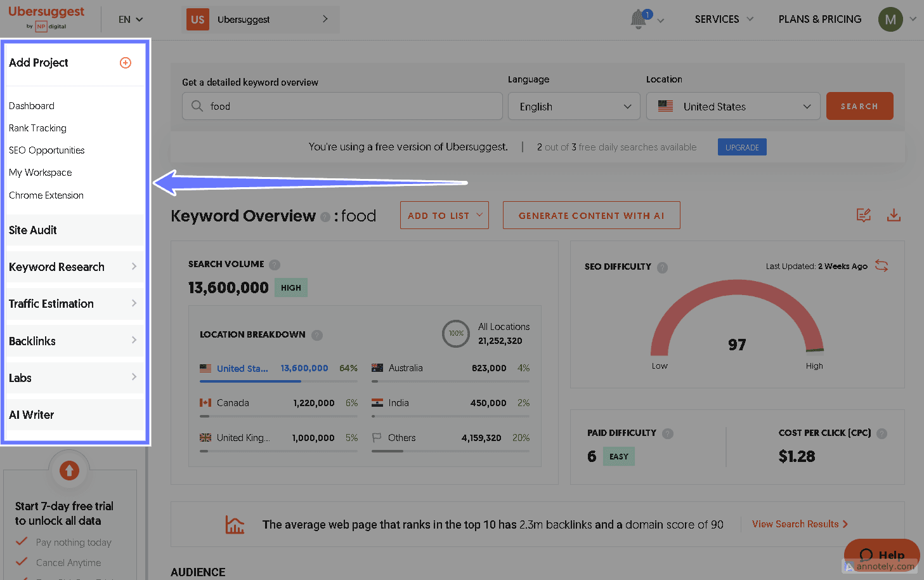Click the SEO Difficulty help icon

click(x=663, y=267)
